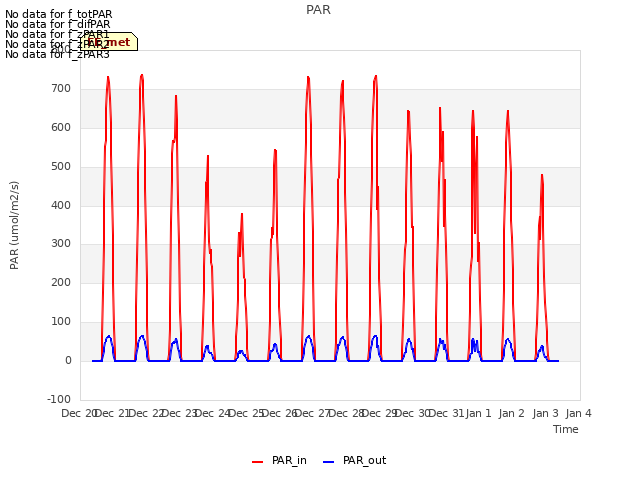
Task: Toggle the PAR_out legend entry
Action: pos(354,461)
